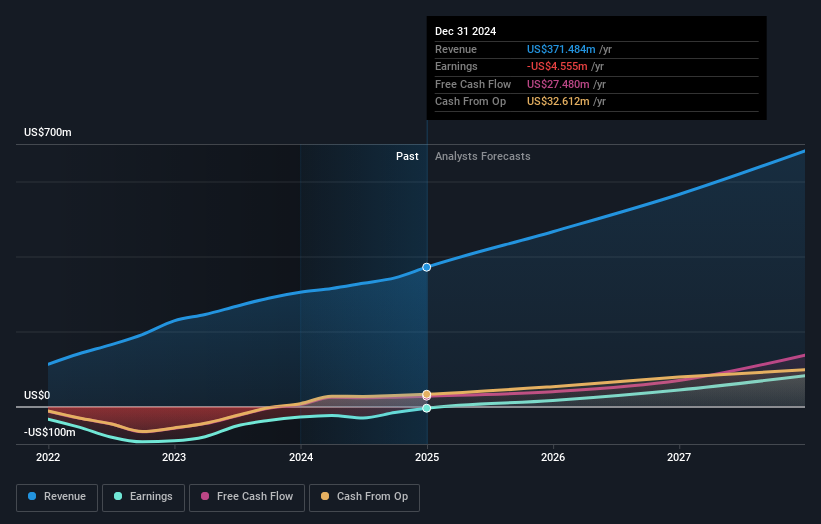The width and height of the screenshot is (821, 524).
Task: Click the -US$4.555m earnings value
Action: coord(557,66)
